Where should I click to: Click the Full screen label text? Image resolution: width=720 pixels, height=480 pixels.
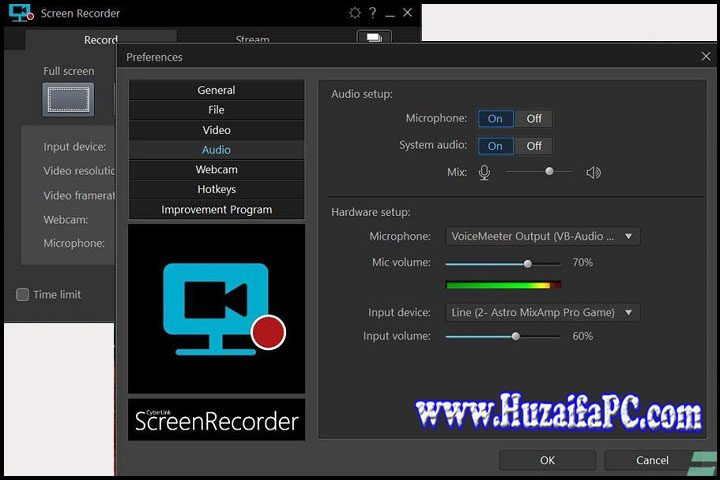pyautogui.click(x=68, y=71)
